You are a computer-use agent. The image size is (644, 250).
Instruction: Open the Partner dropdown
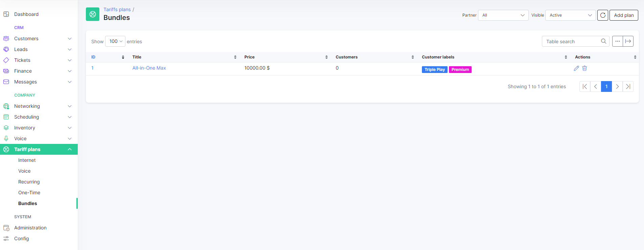point(503,15)
